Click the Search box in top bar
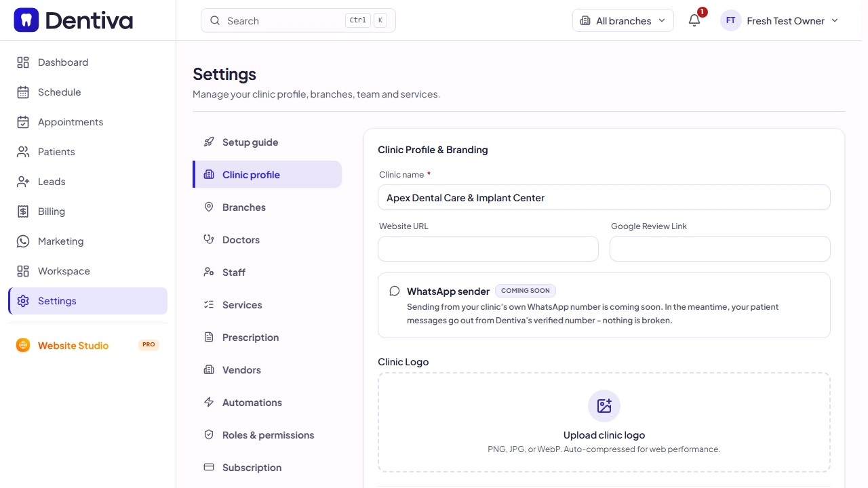Viewport: 868px width, 488px height. 298,20
